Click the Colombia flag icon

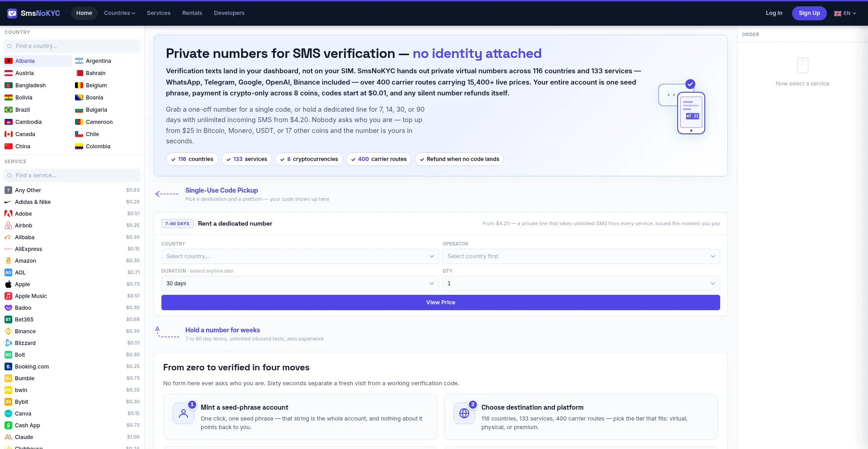click(79, 147)
